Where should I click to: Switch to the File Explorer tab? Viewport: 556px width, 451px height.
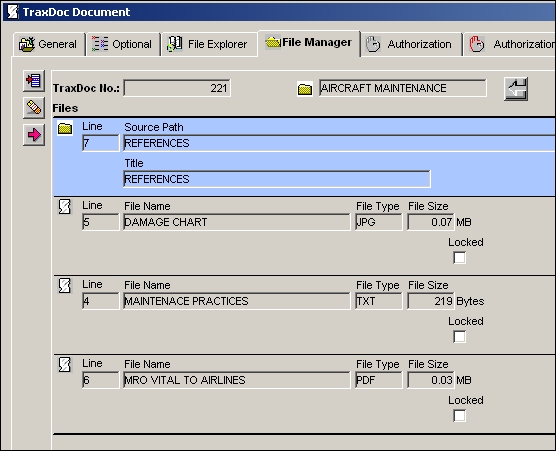209,44
